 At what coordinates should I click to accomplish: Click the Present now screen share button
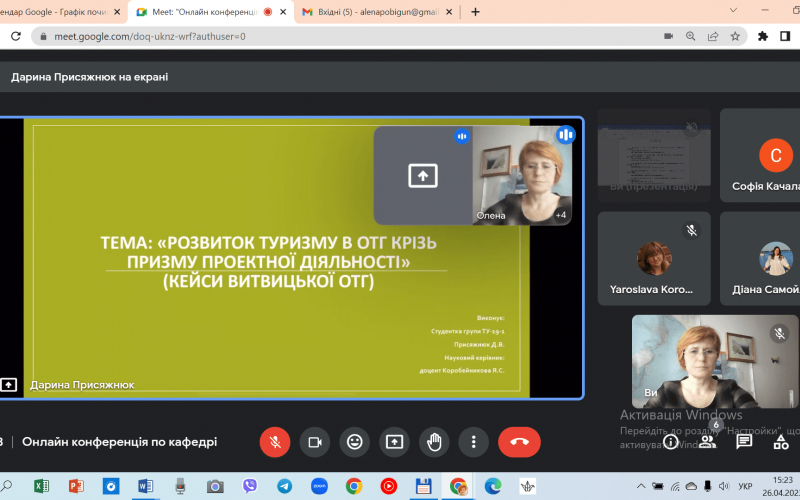click(394, 442)
